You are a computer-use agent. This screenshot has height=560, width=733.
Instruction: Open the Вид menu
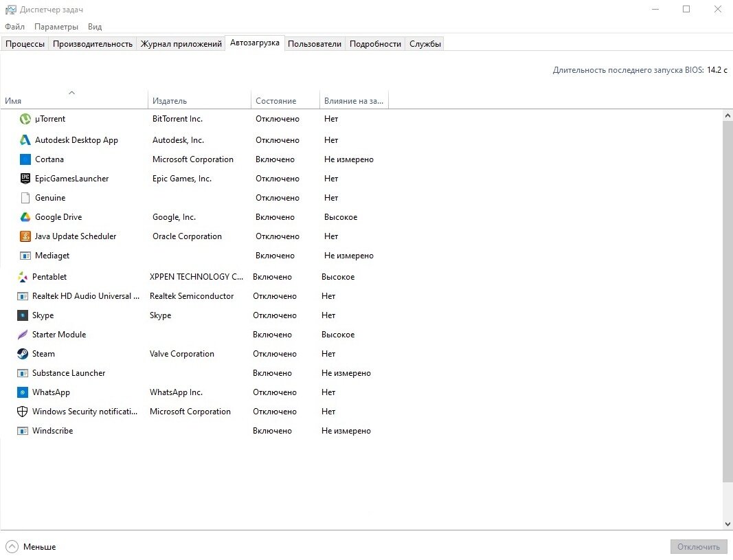click(x=95, y=27)
